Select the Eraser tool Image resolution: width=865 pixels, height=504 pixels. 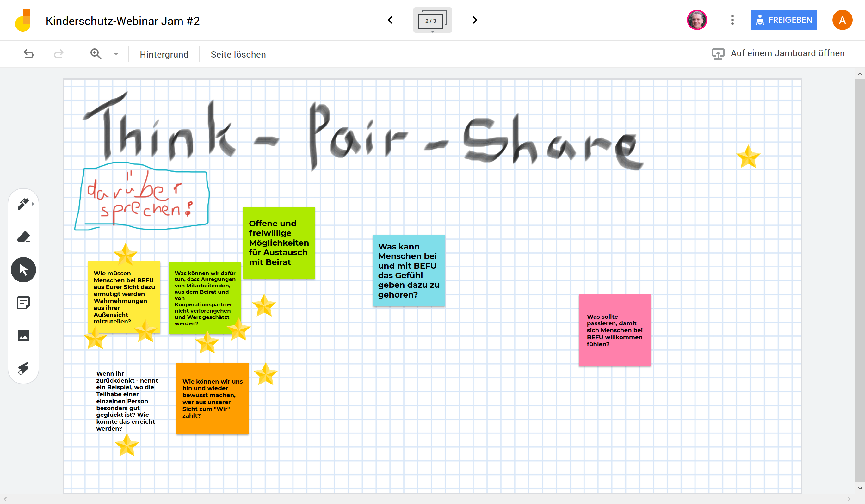(x=23, y=237)
